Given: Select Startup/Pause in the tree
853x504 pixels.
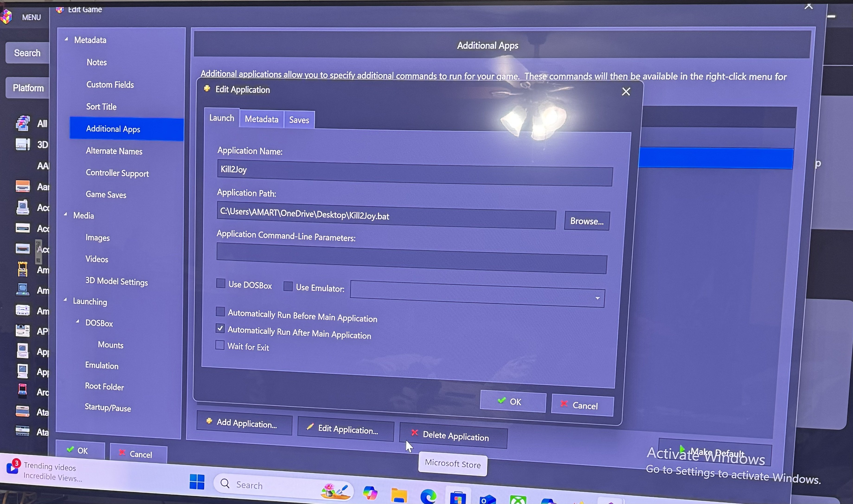Looking at the screenshot, I should tap(108, 408).
